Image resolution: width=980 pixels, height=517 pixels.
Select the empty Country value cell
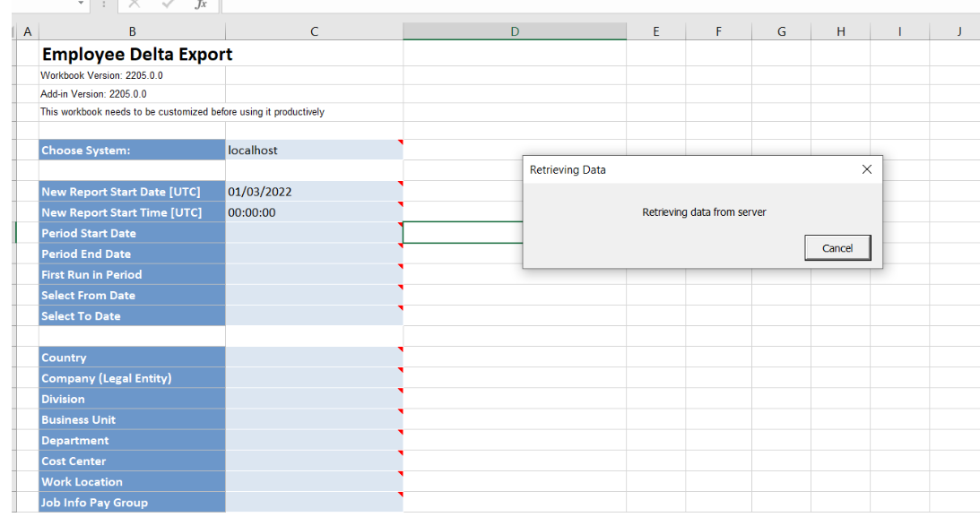[315, 358]
